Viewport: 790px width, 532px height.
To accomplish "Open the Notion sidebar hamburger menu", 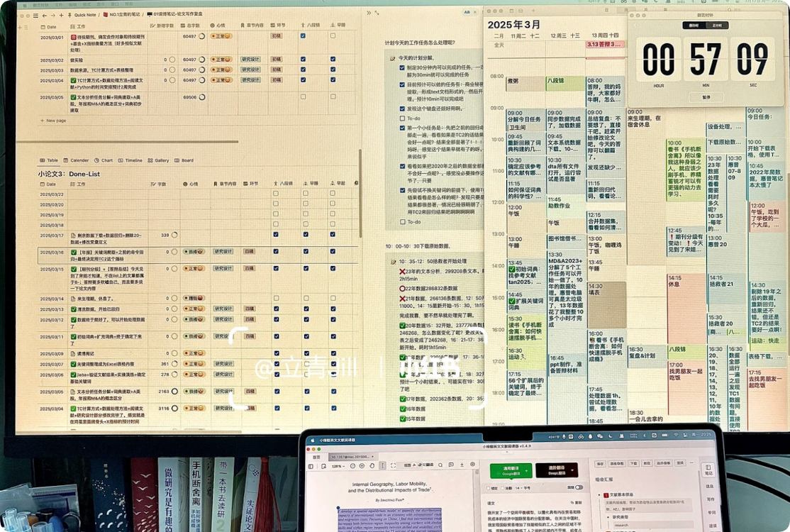I will pos(35,16).
